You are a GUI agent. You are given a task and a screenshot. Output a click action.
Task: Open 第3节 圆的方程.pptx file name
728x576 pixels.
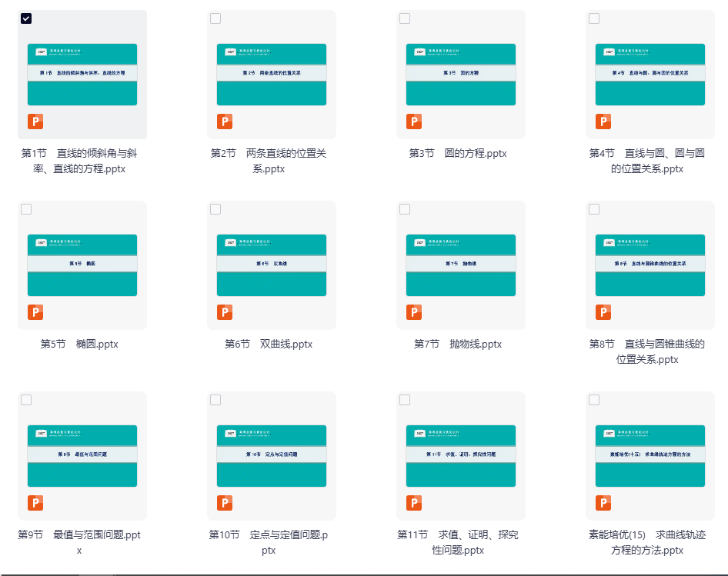458,153
